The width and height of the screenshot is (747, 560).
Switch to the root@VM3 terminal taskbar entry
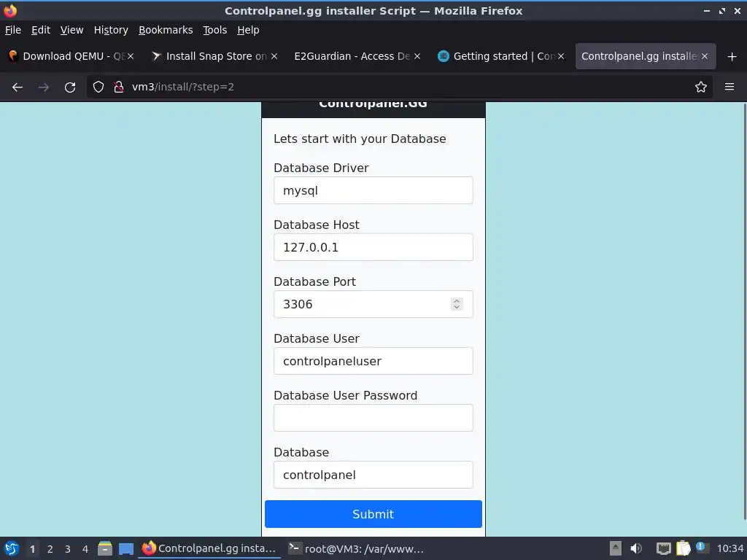coord(357,548)
